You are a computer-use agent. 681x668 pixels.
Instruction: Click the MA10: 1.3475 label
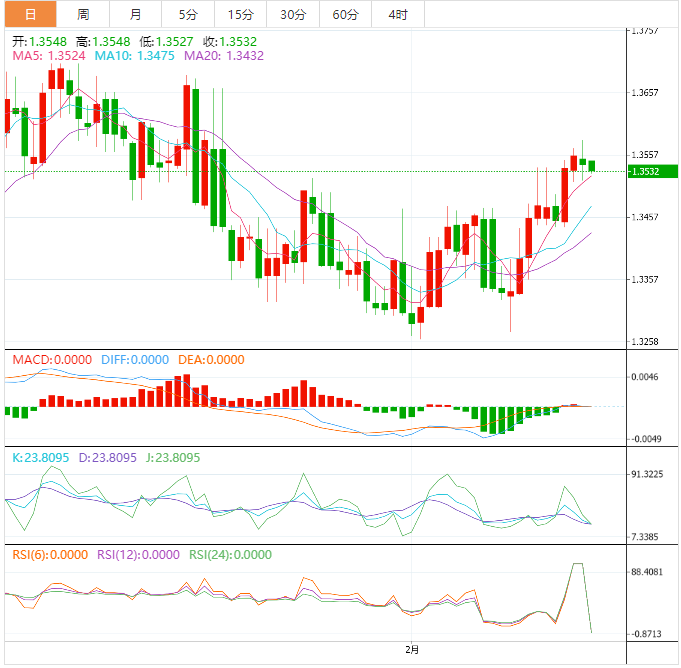[135, 56]
